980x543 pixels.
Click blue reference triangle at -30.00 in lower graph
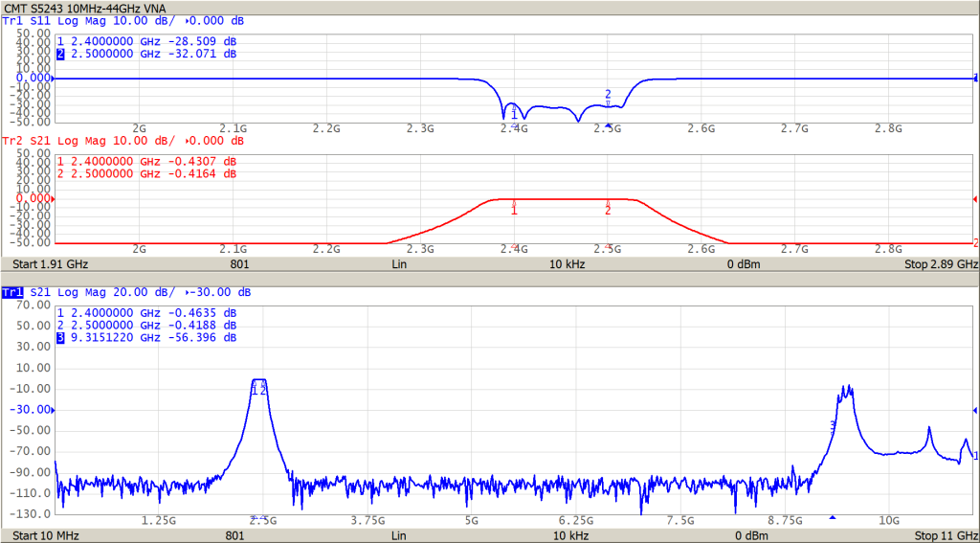point(54,410)
